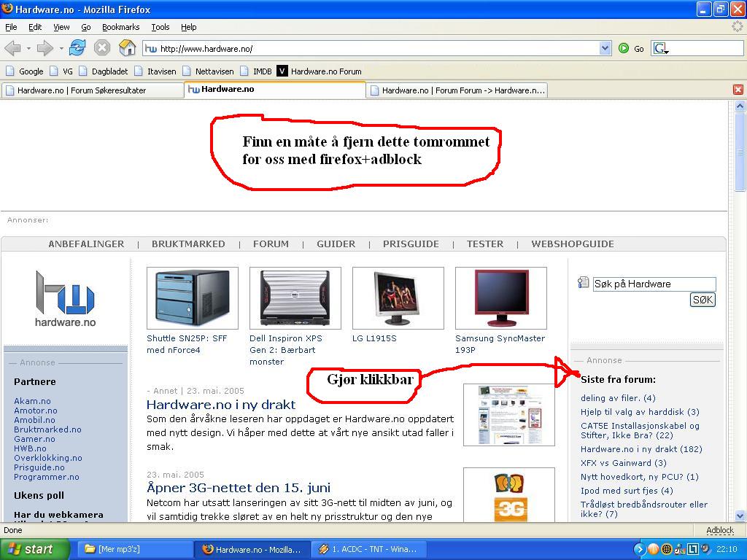Select the Hardware.no tab
Viewport: 747px width, 560px height.
tap(274, 89)
